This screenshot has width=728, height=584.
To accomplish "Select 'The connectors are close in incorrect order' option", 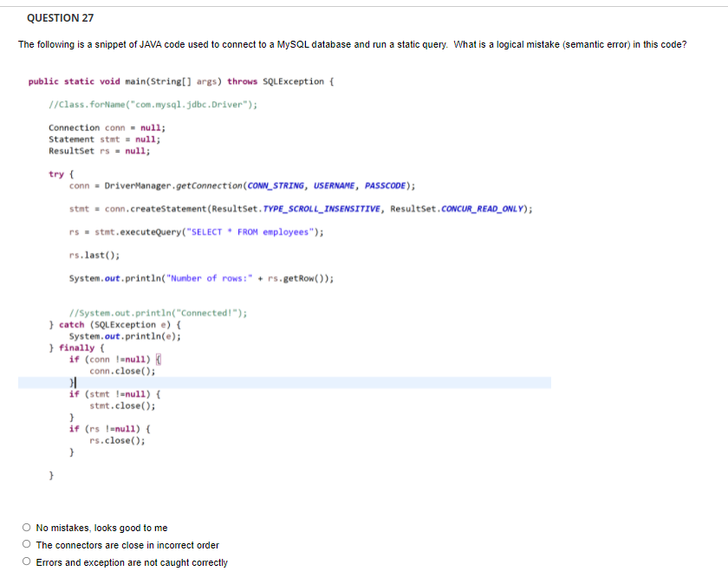I will point(27,545).
